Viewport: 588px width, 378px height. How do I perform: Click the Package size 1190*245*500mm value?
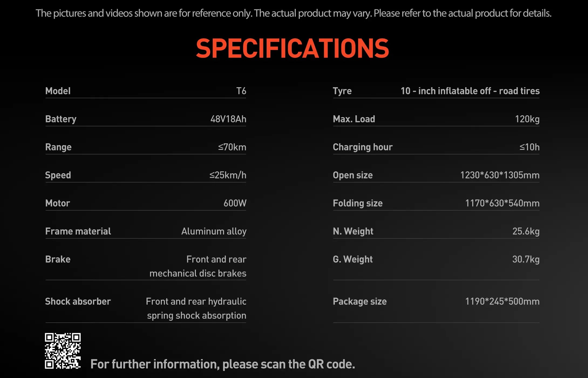coord(502,301)
